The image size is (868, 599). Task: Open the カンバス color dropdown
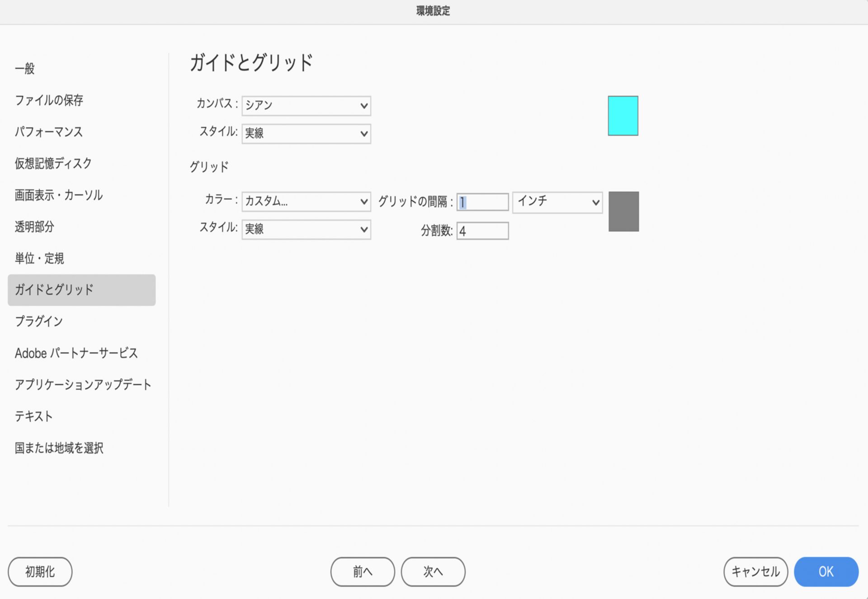tap(306, 106)
